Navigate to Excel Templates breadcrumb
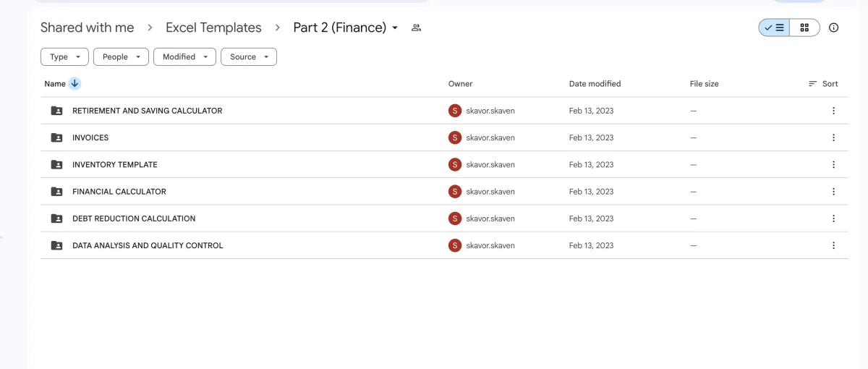This screenshot has width=868, height=369. [x=213, y=27]
